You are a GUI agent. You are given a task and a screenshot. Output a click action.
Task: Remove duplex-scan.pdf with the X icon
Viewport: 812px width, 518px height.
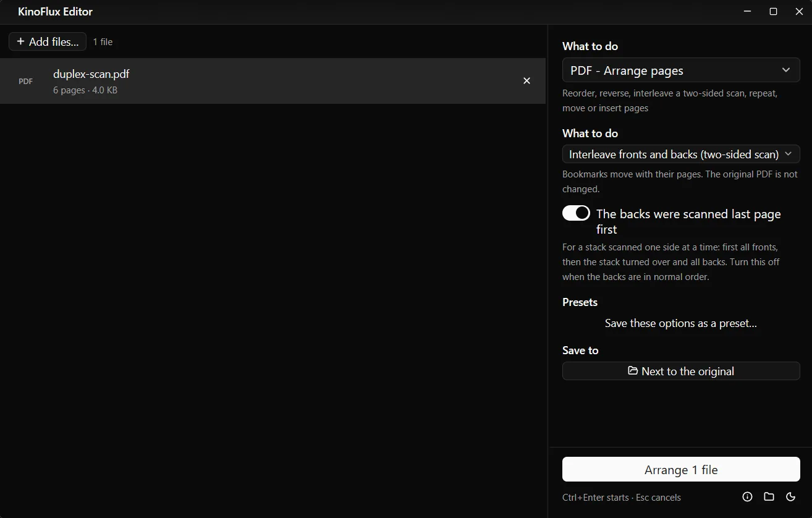tap(527, 81)
